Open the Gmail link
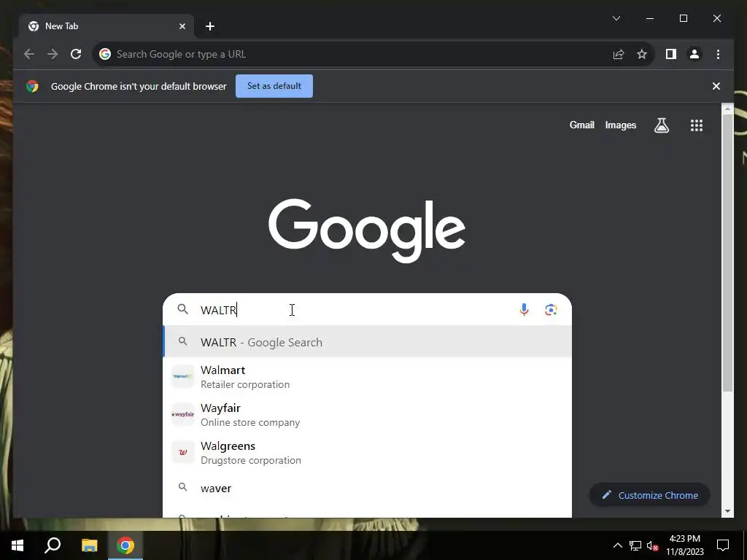Screen dimensions: 747x560 coord(581,125)
